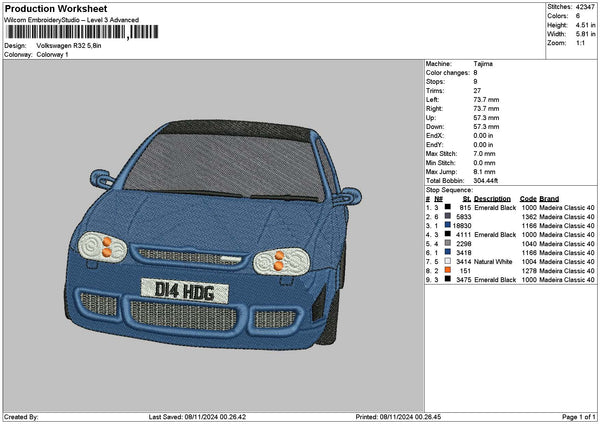The image size is (600, 424).
Task: Click the black swatch in stop row 1
Action: click(447, 207)
